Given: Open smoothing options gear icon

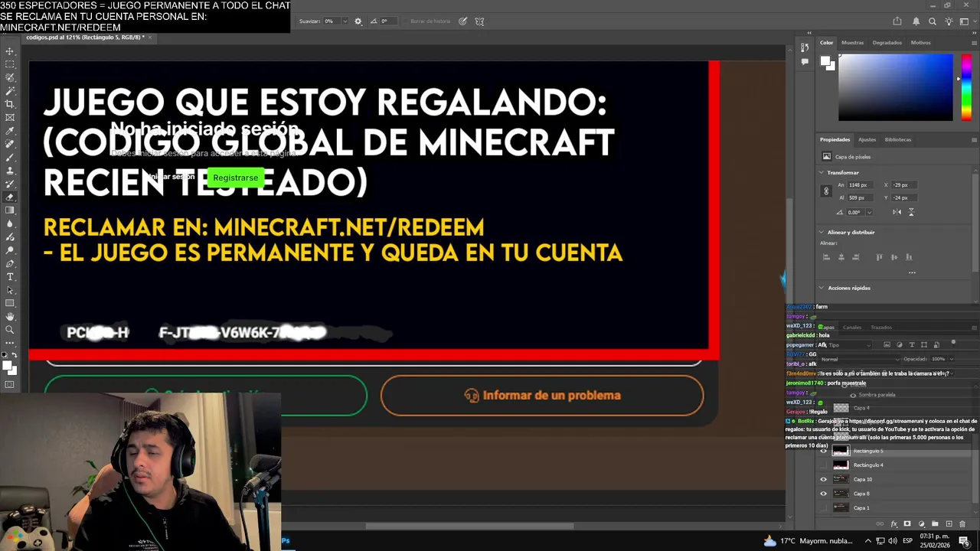Looking at the screenshot, I should (358, 21).
